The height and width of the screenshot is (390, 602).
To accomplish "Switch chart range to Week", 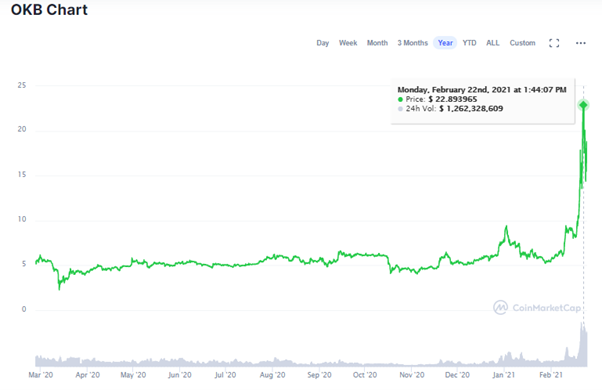I will pos(348,43).
